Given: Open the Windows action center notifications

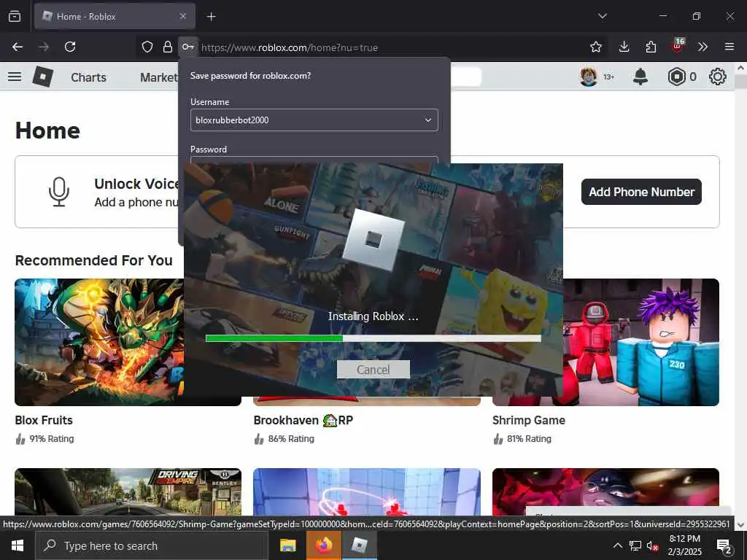Looking at the screenshot, I should click(724, 546).
